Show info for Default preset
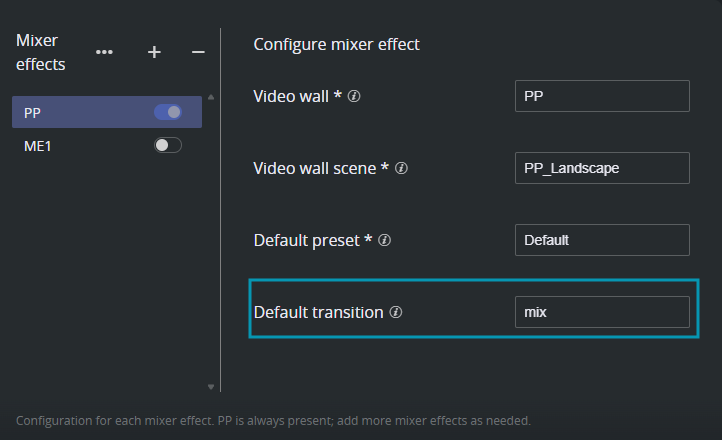 click(384, 240)
